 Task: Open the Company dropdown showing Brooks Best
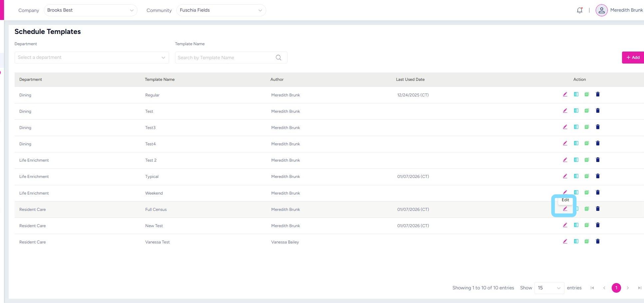(x=90, y=10)
